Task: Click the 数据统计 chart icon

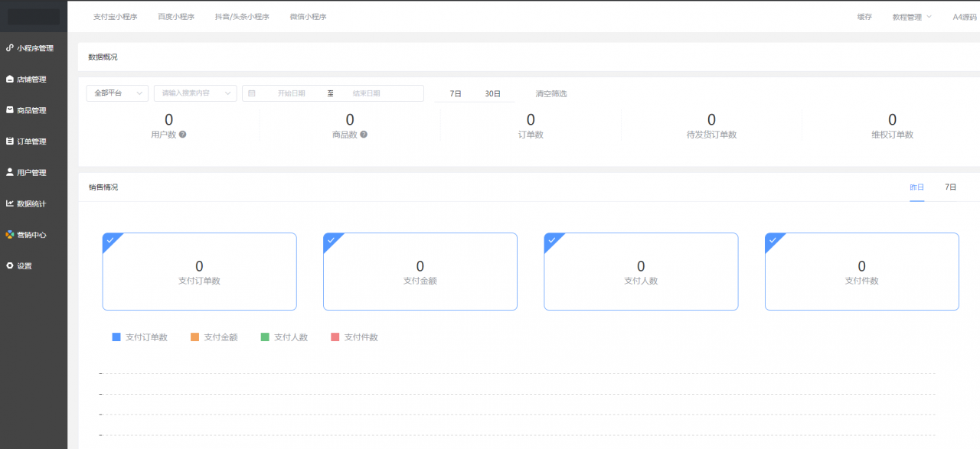Action: pyautogui.click(x=10, y=203)
